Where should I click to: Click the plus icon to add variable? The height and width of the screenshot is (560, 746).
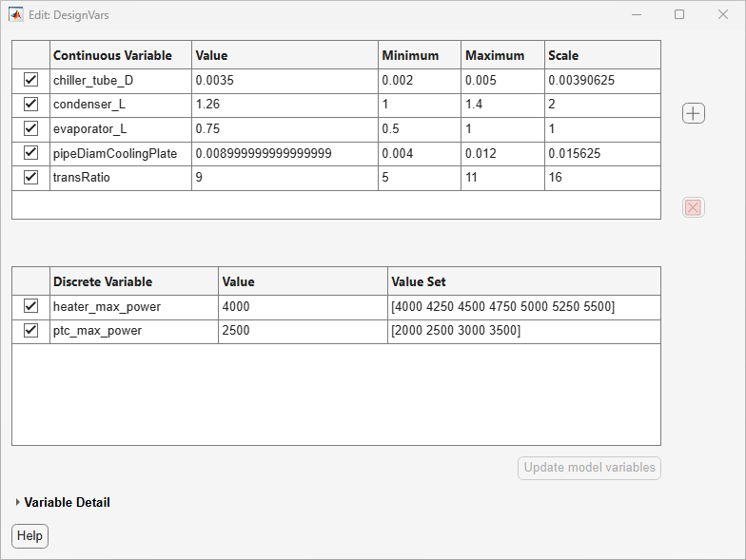tap(693, 114)
